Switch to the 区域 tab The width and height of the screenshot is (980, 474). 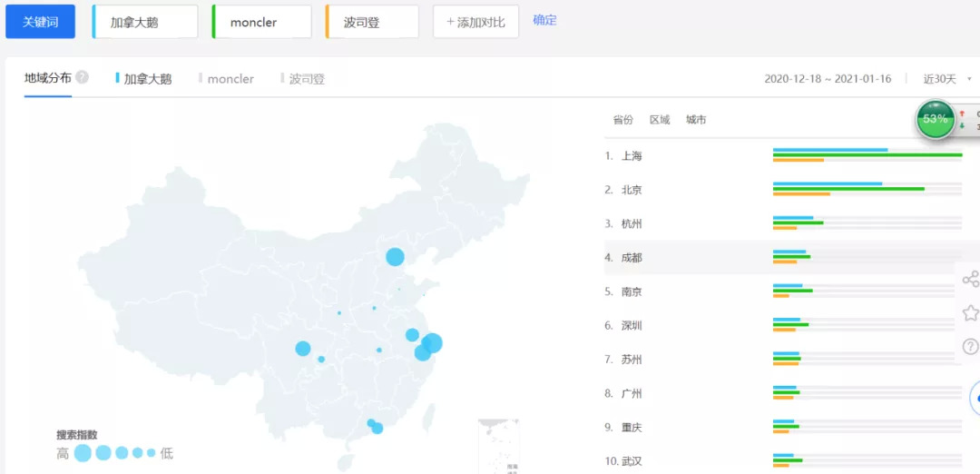[660, 120]
